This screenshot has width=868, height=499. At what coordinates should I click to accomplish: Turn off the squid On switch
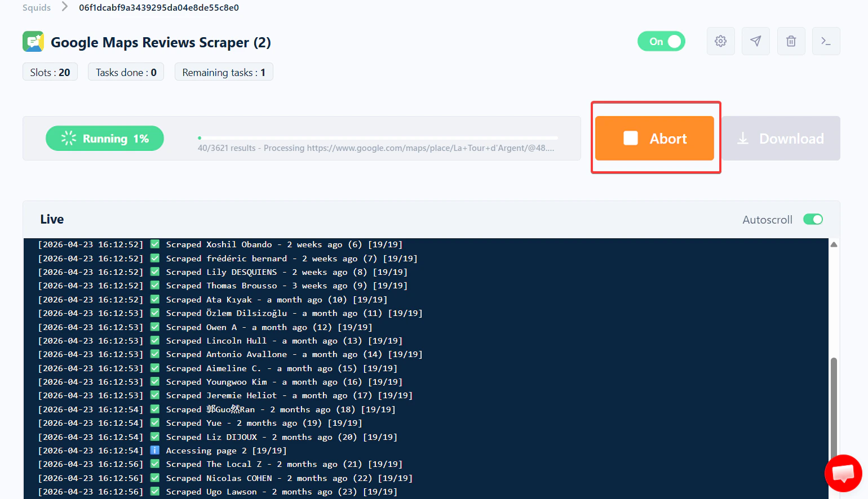point(661,41)
